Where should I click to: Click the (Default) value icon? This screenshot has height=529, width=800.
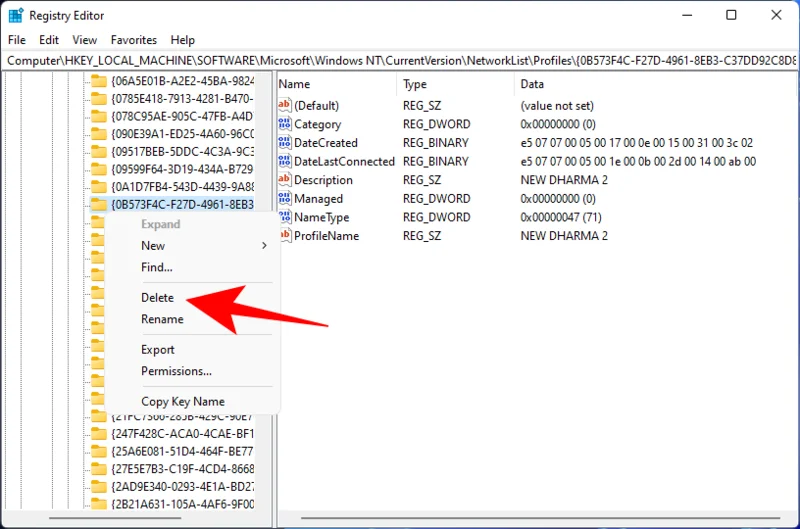pyautogui.click(x=285, y=106)
